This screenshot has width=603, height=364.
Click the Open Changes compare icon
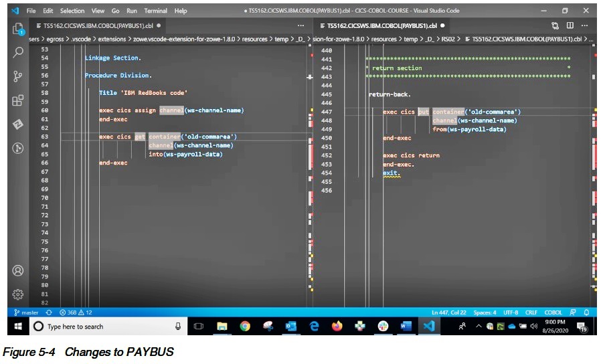(x=555, y=25)
